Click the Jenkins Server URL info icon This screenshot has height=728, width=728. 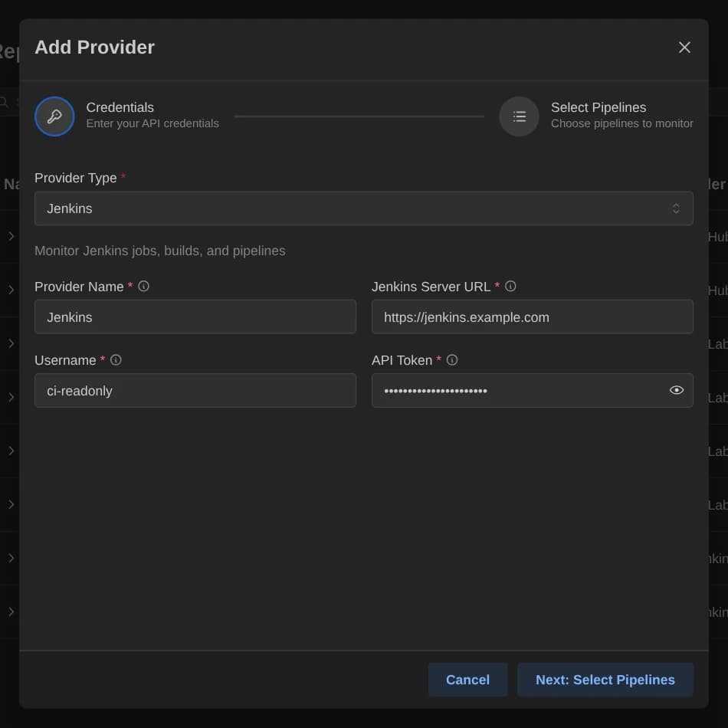(510, 286)
